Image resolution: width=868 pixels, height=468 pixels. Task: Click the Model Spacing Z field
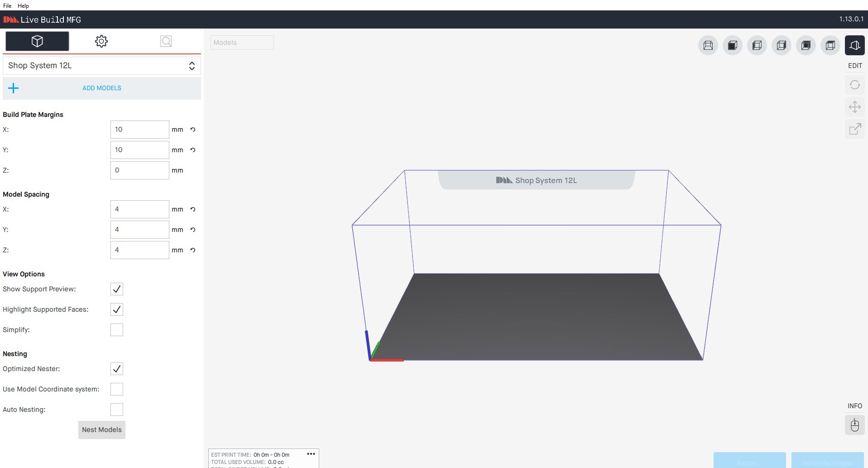[140, 250]
